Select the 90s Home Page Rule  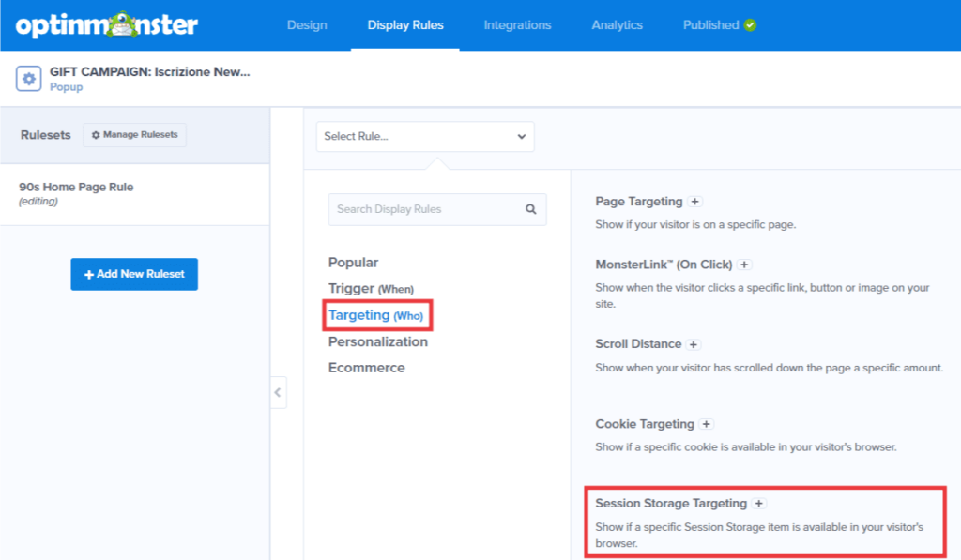(x=75, y=187)
